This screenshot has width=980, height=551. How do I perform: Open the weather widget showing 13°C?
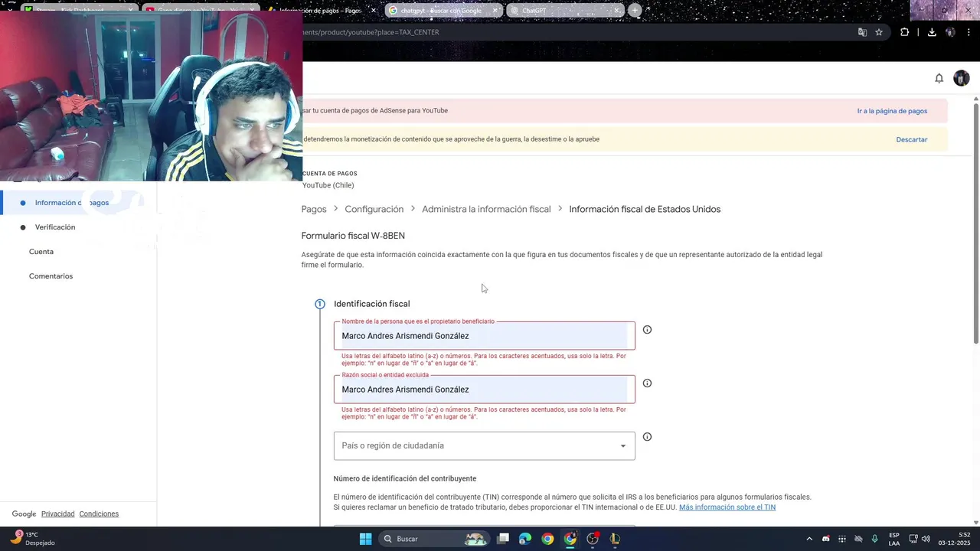[x=32, y=539]
